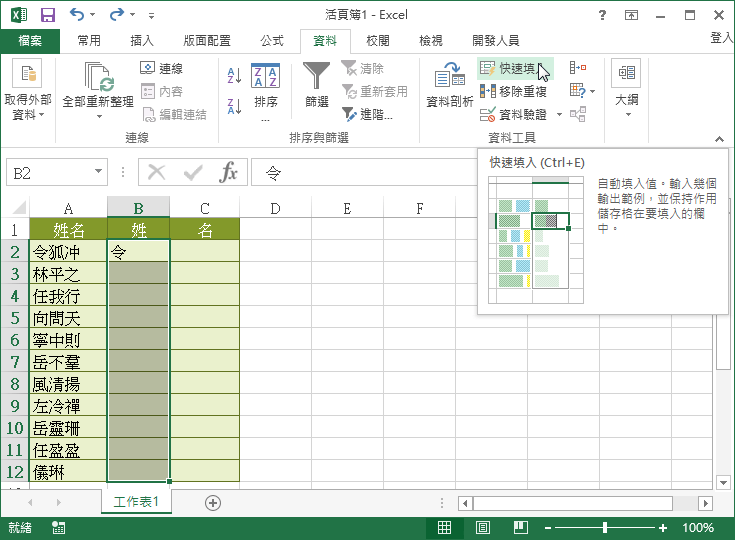735x540 pixels.
Task: Switch to the 插入 tab
Action: click(142, 41)
